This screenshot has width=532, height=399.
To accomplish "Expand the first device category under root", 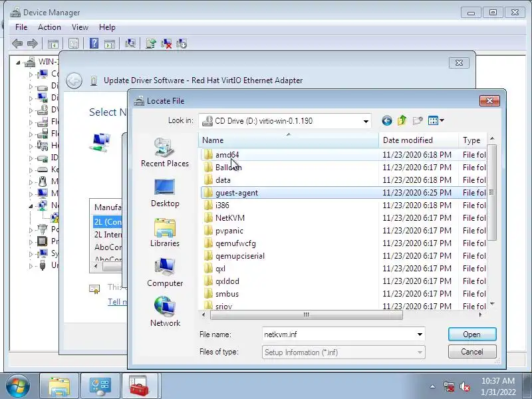I will point(31,74).
